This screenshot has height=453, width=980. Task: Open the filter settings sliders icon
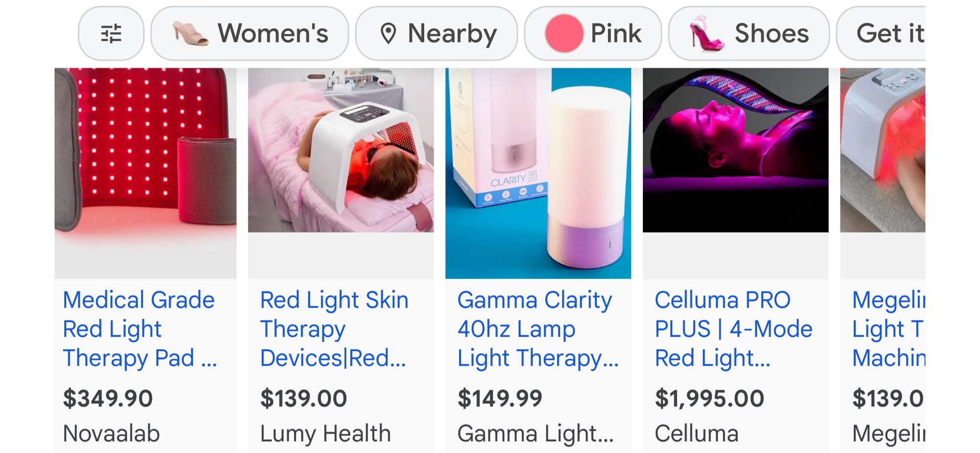[x=111, y=34]
